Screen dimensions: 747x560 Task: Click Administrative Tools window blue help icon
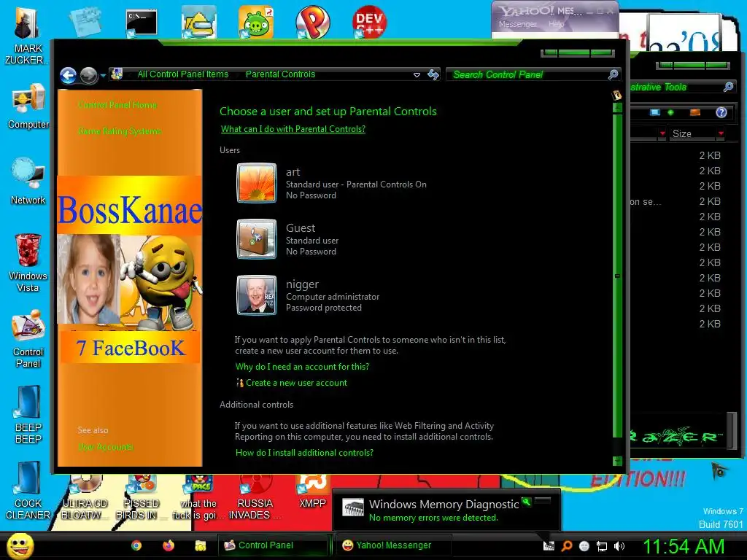[x=721, y=112]
